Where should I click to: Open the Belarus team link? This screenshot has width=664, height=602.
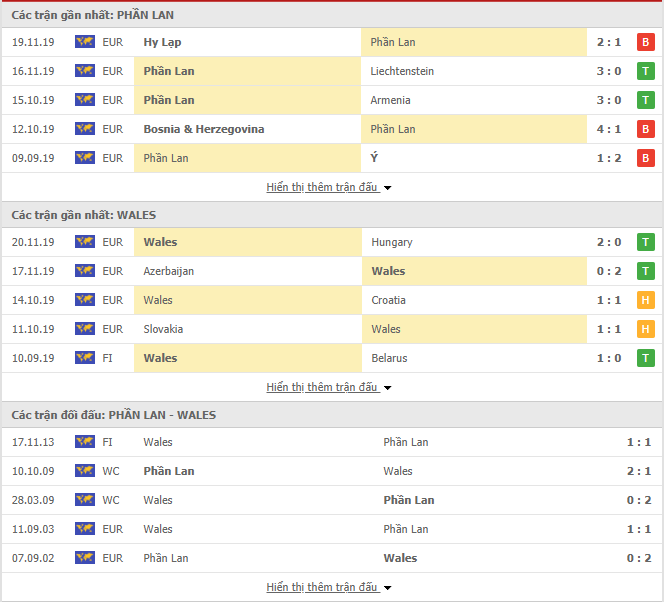[x=389, y=358]
